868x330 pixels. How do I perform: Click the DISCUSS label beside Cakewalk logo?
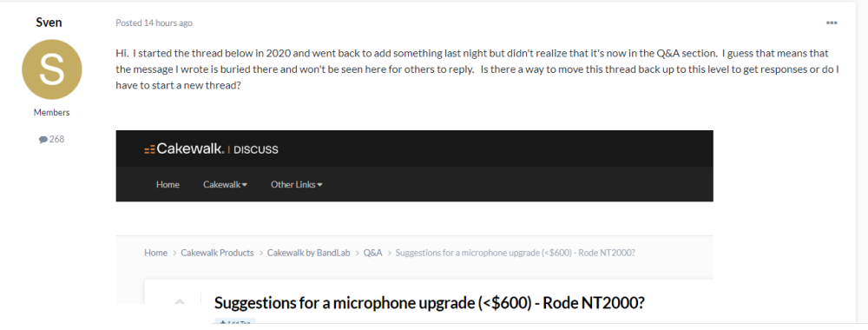tap(256, 149)
